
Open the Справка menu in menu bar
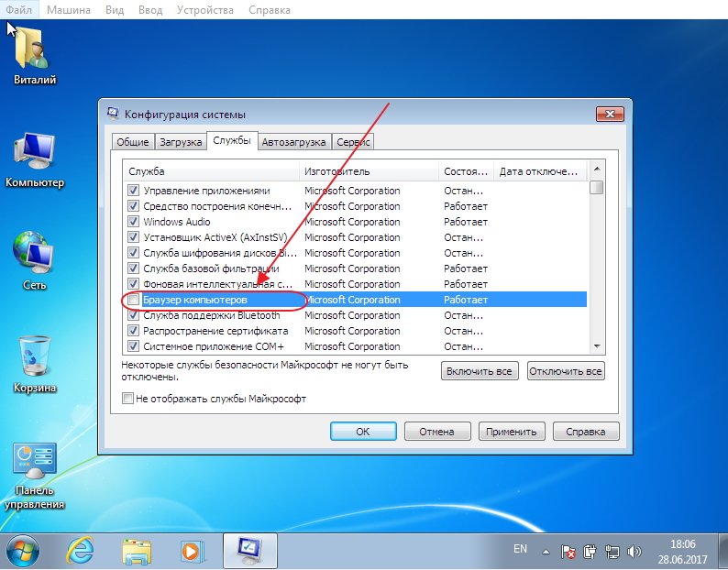(x=270, y=10)
